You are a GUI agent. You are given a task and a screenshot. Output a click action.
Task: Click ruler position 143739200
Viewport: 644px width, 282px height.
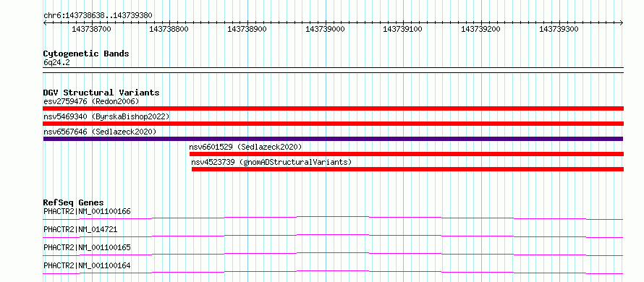click(x=481, y=29)
